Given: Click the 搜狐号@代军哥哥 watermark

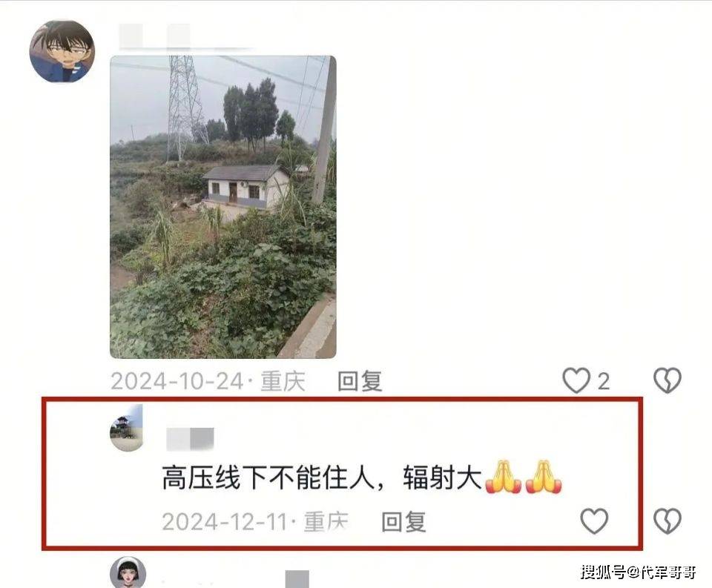Looking at the screenshot, I should click(638, 572).
